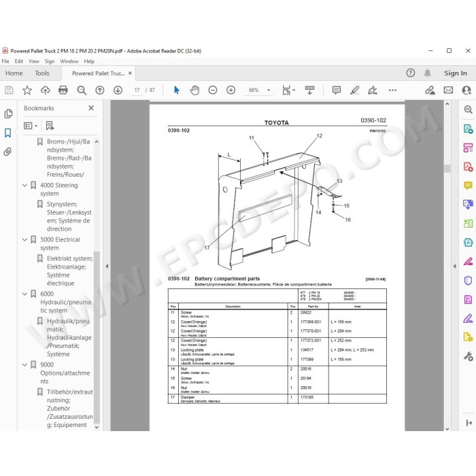The image size is (476, 476).
Task: Open Create PDF tool in right pane
Action: coord(468,167)
